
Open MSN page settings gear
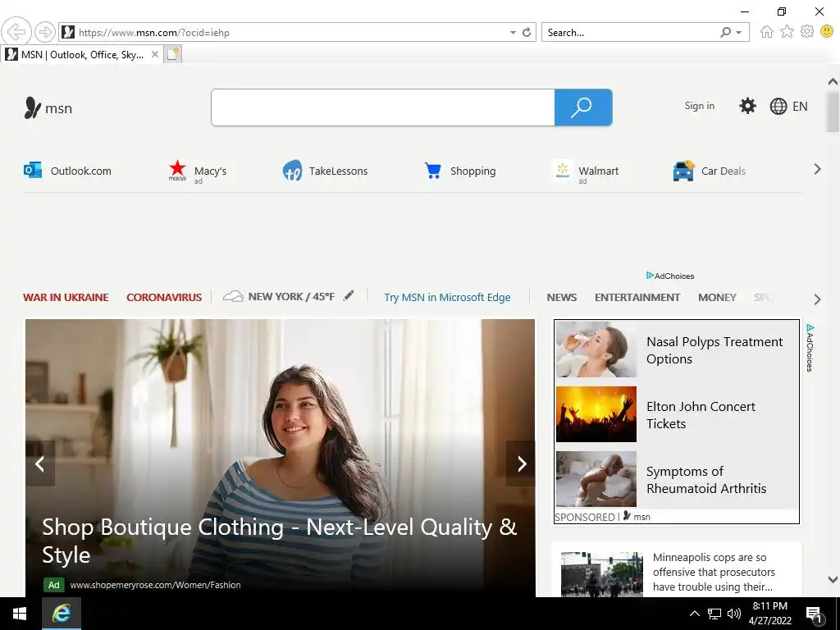pos(747,106)
